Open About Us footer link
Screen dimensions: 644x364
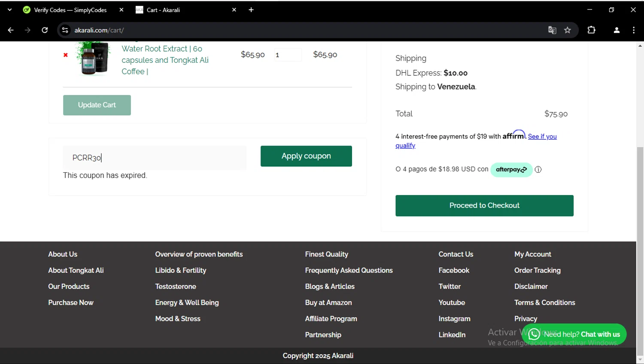[63, 254]
